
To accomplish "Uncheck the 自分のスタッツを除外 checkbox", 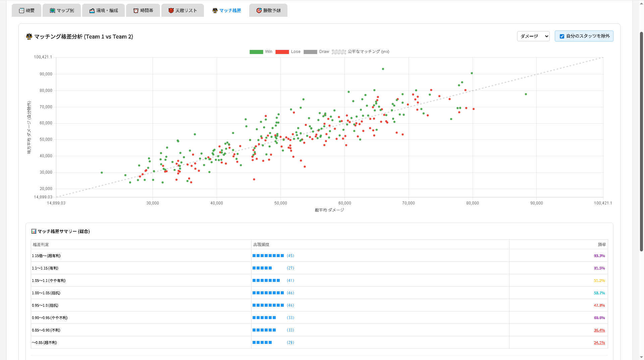I will (x=562, y=36).
